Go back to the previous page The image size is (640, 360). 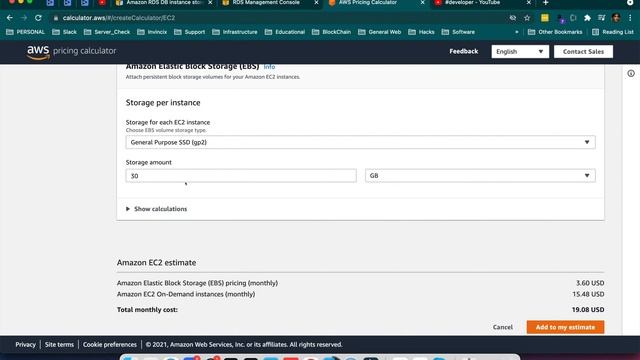pos(10,18)
